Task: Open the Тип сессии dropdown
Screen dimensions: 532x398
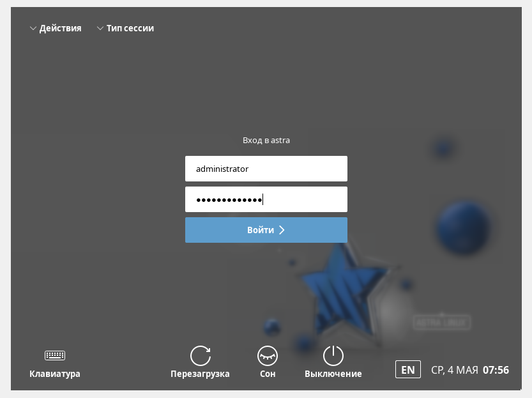Action: coord(125,28)
